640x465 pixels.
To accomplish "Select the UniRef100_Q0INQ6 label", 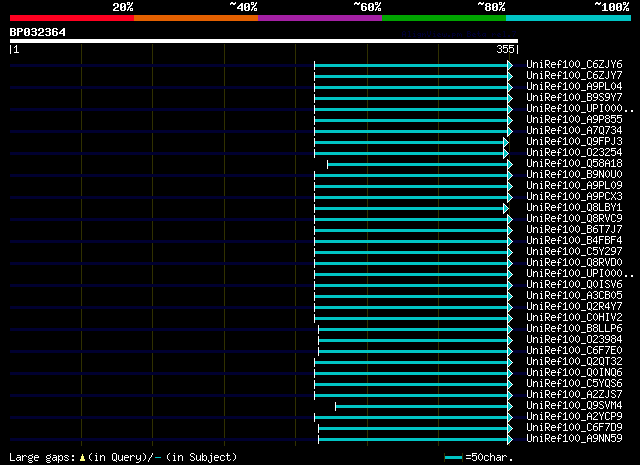I will [x=574, y=373].
